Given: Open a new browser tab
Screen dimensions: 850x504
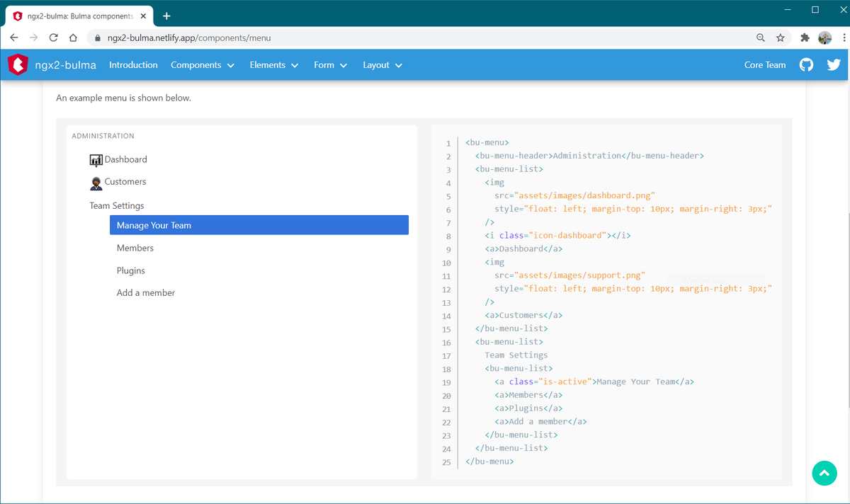Looking at the screenshot, I should pos(166,16).
